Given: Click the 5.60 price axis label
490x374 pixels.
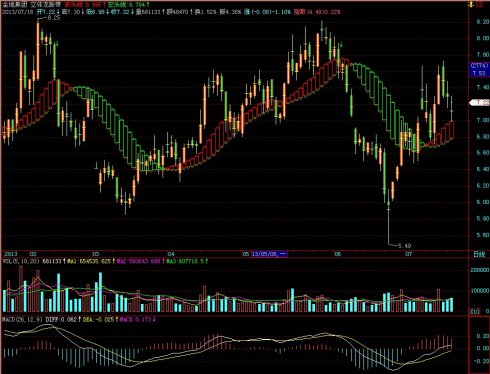Looking at the screenshot, I should click(x=483, y=235).
